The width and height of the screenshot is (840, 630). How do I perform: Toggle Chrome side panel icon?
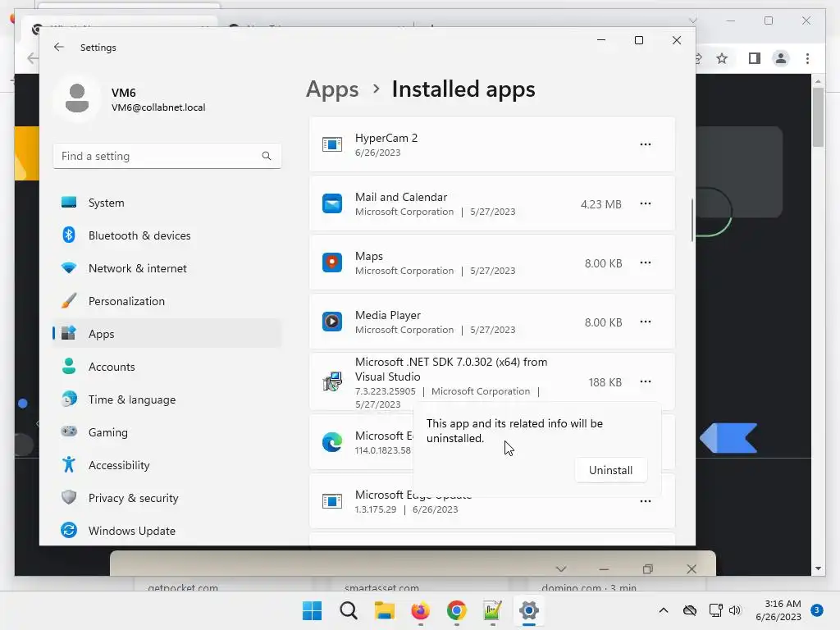[755, 58]
